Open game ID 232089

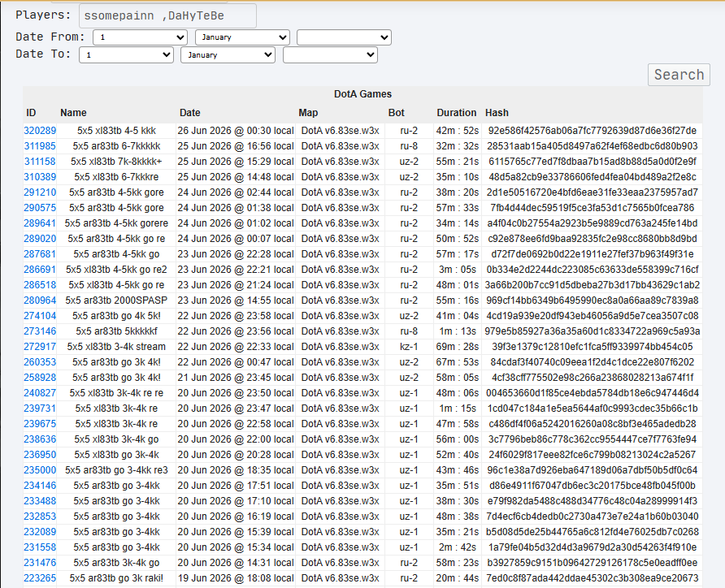(x=40, y=532)
